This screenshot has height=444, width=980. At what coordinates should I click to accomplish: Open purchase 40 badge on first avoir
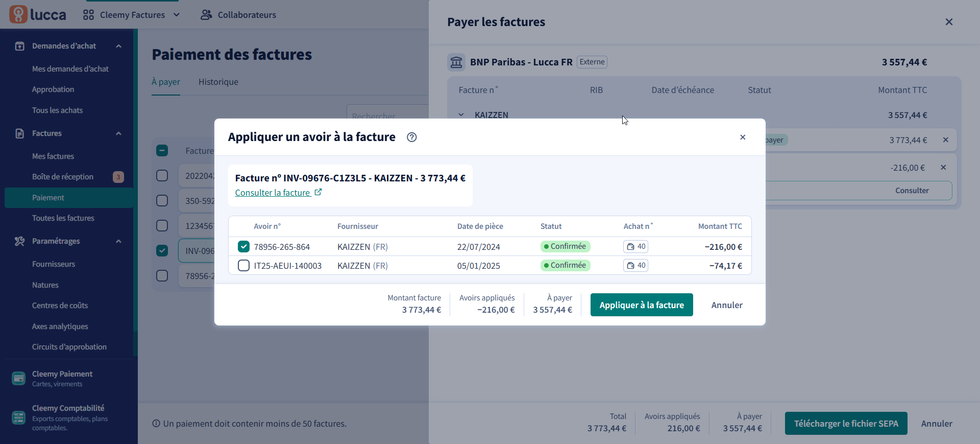[635, 246]
